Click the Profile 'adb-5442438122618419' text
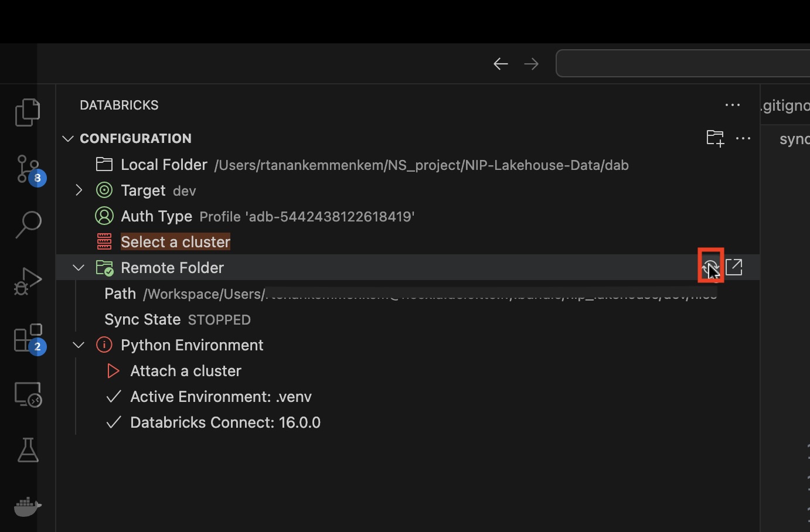810x532 pixels. pos(307,217)
